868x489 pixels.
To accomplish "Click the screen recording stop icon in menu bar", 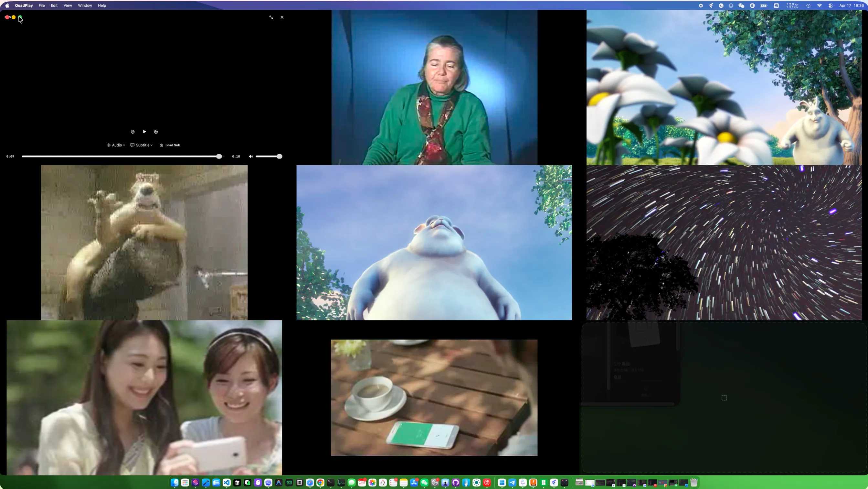I will point(701,5).
